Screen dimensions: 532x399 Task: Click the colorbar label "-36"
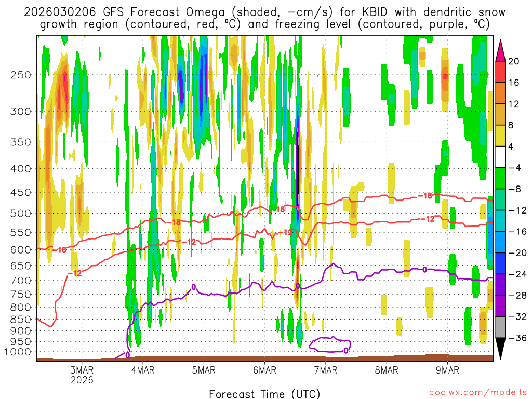[517, 338]
